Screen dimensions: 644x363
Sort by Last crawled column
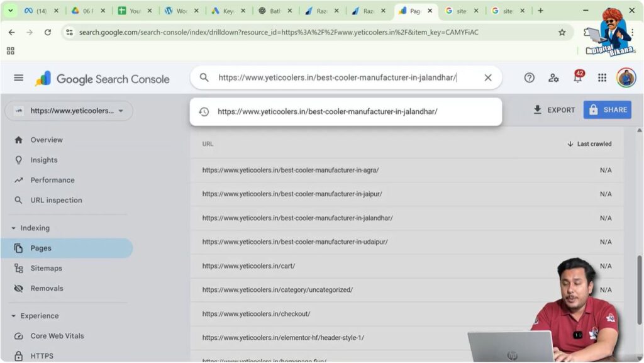tap(589, 144)
